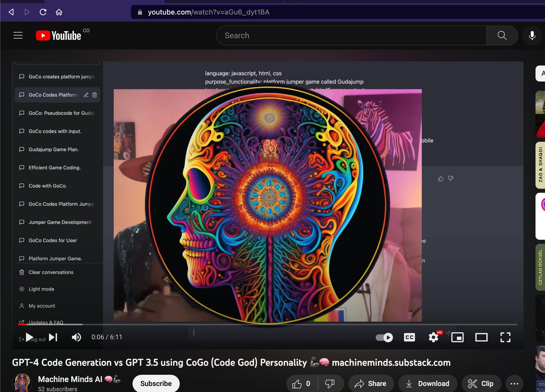
Task: Open the more actions three-dot menu
Action: (x=514, y=383)
